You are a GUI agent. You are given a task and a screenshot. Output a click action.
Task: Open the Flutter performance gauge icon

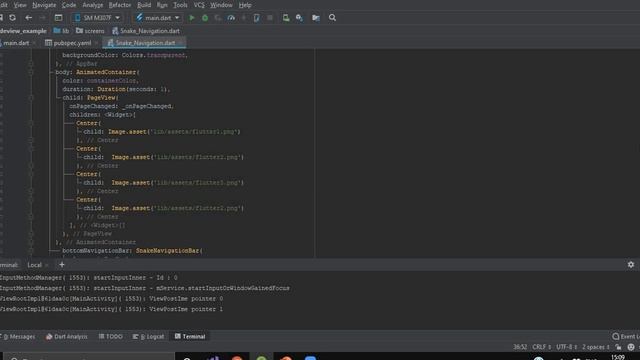[x=231, y=18]
